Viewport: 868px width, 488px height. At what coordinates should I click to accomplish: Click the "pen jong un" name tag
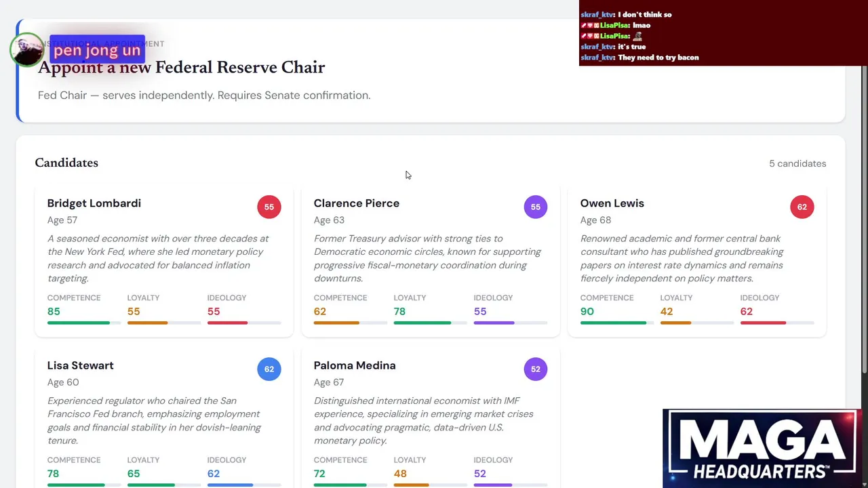click(97, 50)
